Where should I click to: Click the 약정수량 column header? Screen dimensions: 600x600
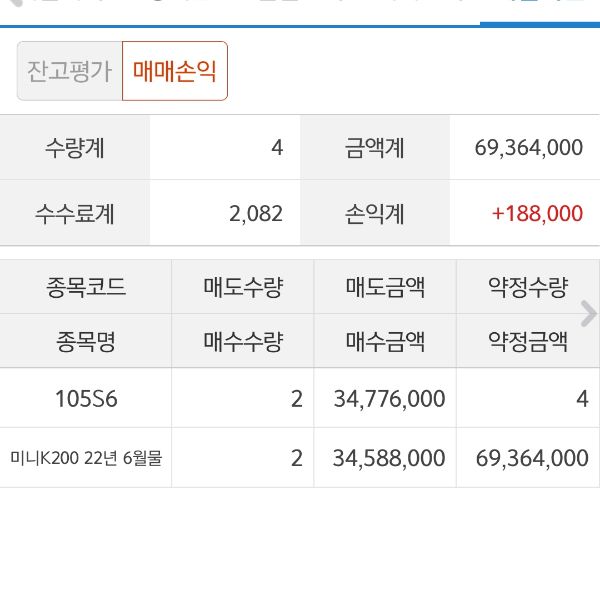527,288
